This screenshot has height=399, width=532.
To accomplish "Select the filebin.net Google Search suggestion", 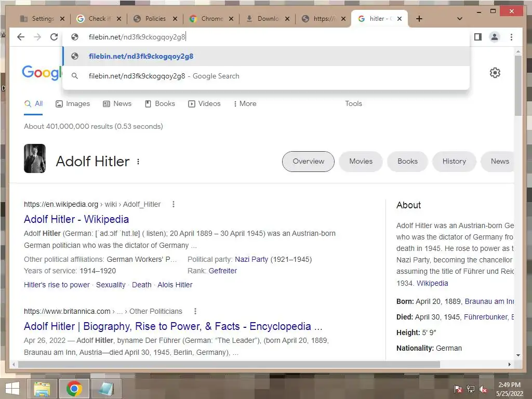I will tap(266, 76).
